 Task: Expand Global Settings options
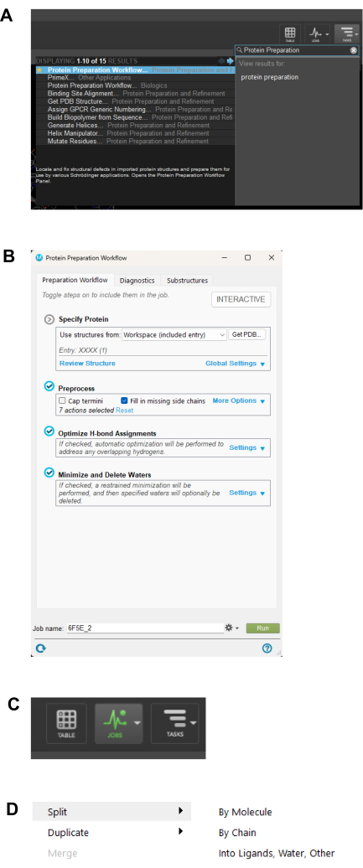click(235, 363)
